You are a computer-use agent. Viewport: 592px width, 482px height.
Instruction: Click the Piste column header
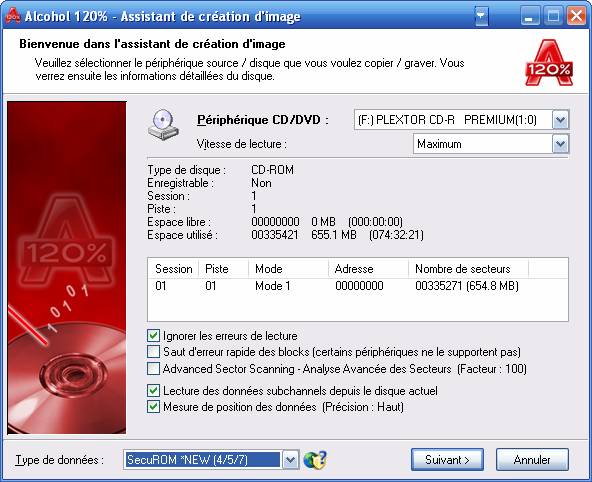224,269
